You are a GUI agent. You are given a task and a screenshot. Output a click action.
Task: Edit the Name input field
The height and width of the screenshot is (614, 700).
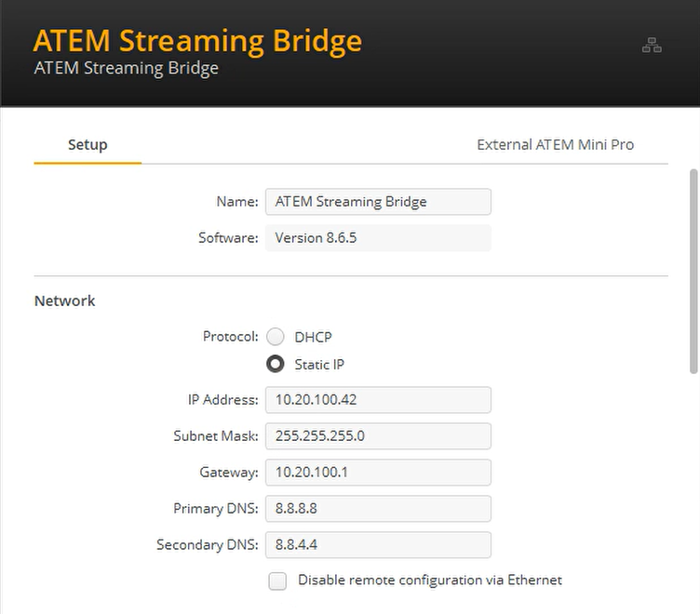coord(378,202)
